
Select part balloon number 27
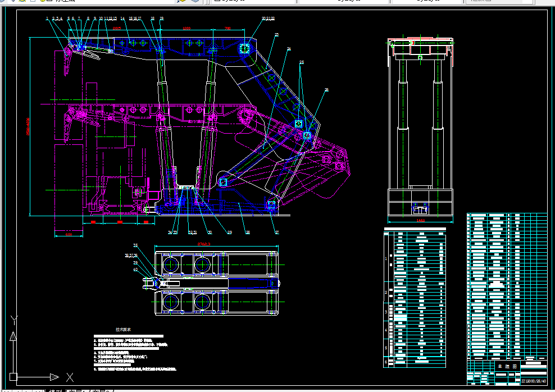tap(277, 233)
